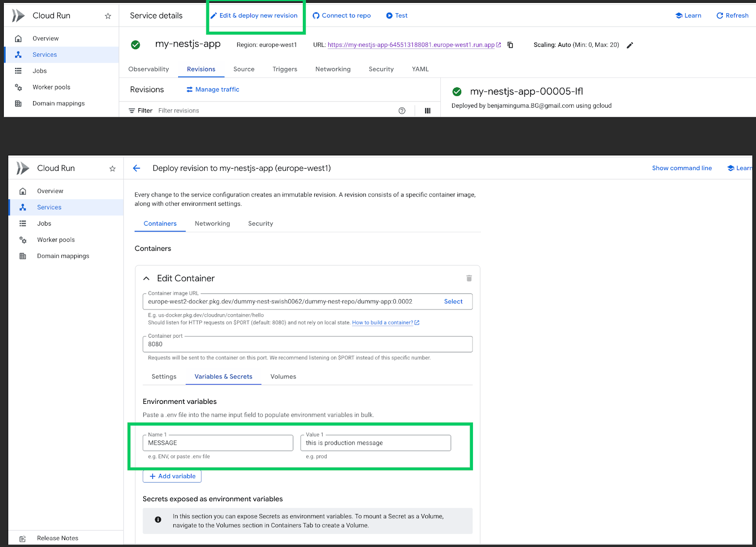Switch to the Source tab
The image size is (756, 547).
tap(244, 69)
